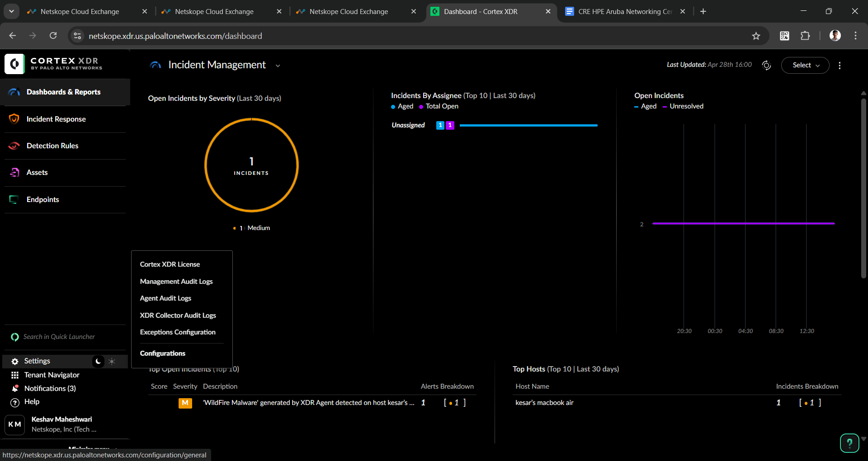The width and height of the screenshot is (868, 461).
Task: Open Incident Response sidebar section
Action: pyautogui.click(x=65, y=119)
